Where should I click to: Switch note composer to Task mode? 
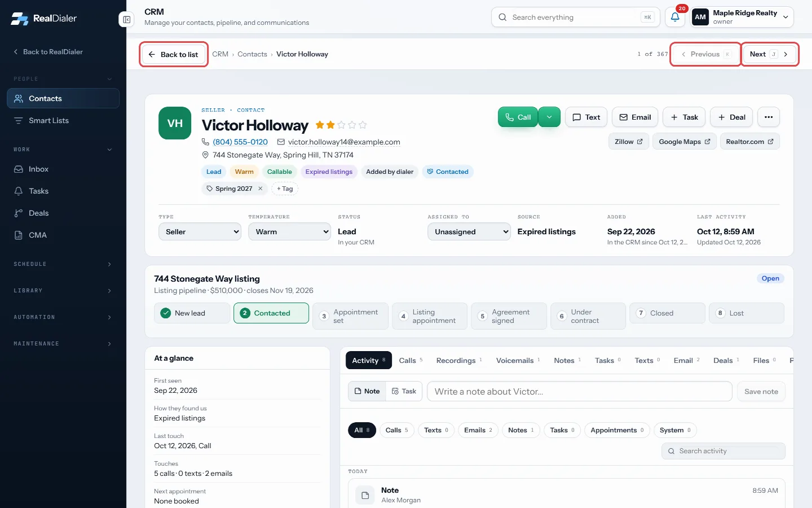[404, 391]
